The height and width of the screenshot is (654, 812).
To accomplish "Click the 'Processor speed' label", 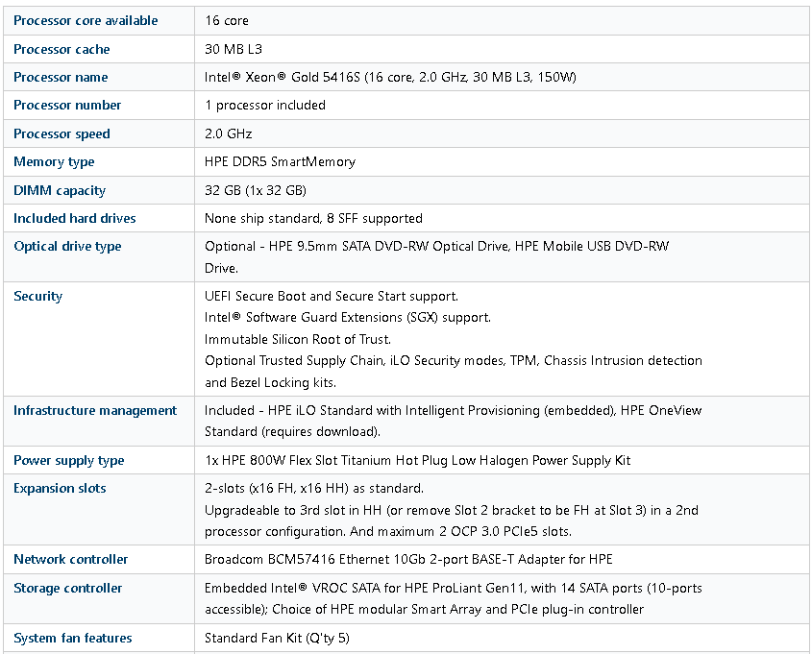I will tap(62, 133).
